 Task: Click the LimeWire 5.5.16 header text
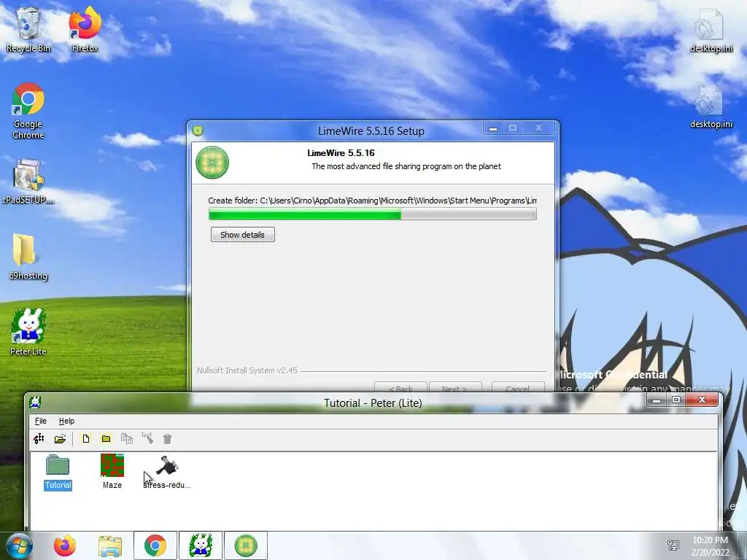pos(341,153)
